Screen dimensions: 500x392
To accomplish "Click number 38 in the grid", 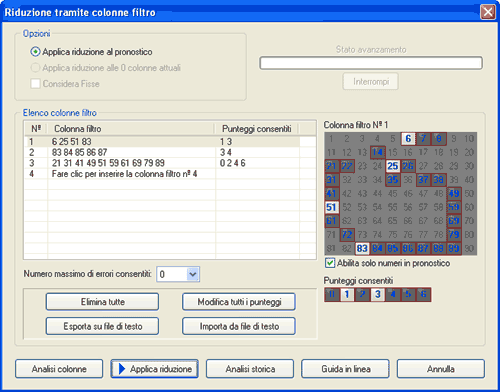I will (x=439, y=180).
